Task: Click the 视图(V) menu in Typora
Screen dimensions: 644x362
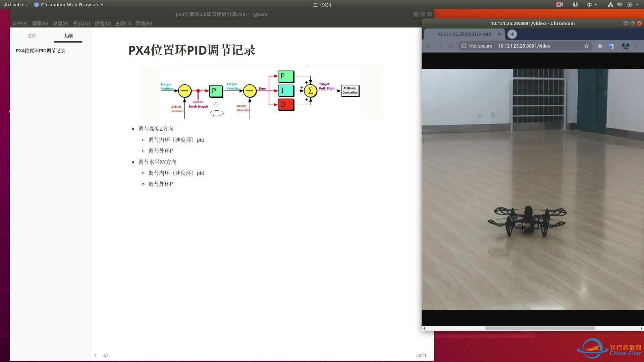Action: pos(102,23)
